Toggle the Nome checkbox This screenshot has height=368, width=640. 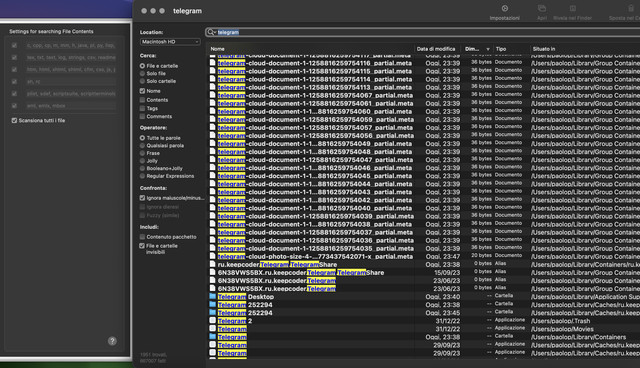(x=142, y=91)
